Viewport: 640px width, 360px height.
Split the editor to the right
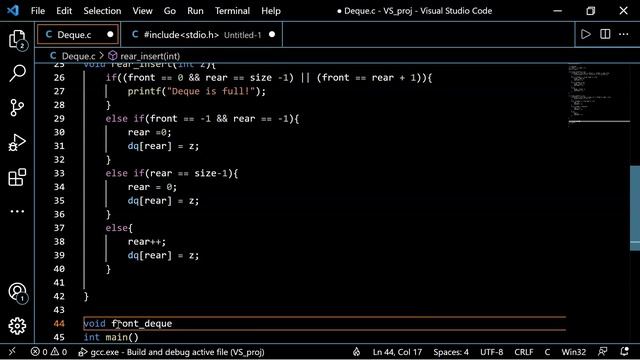click(605, 34)
